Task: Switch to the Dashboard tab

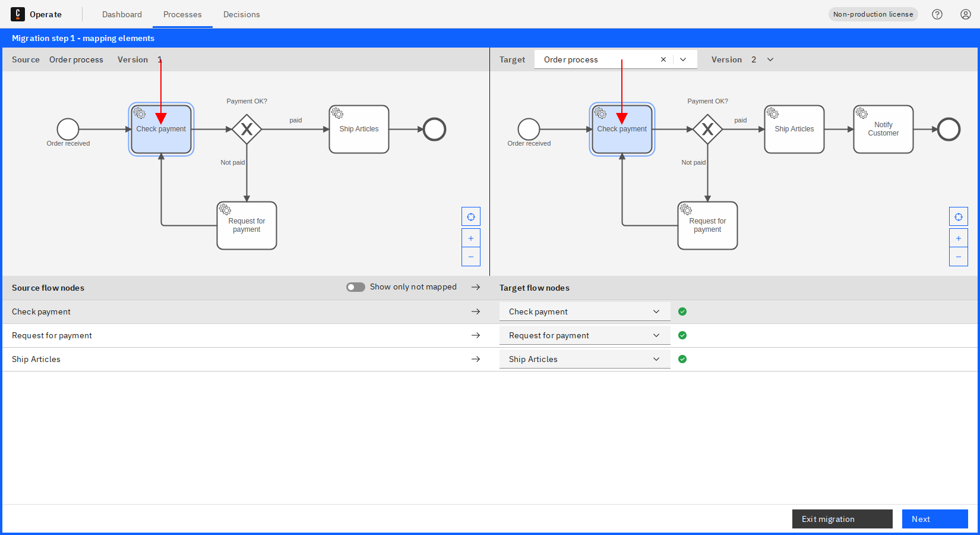Action: pyautogui.click(x=122, y=14)
